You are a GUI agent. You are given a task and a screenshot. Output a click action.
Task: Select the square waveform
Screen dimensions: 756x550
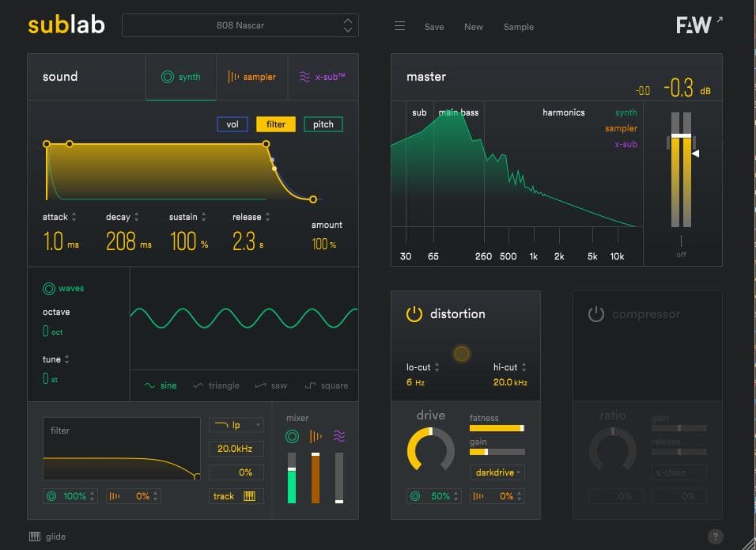[327, 385]
